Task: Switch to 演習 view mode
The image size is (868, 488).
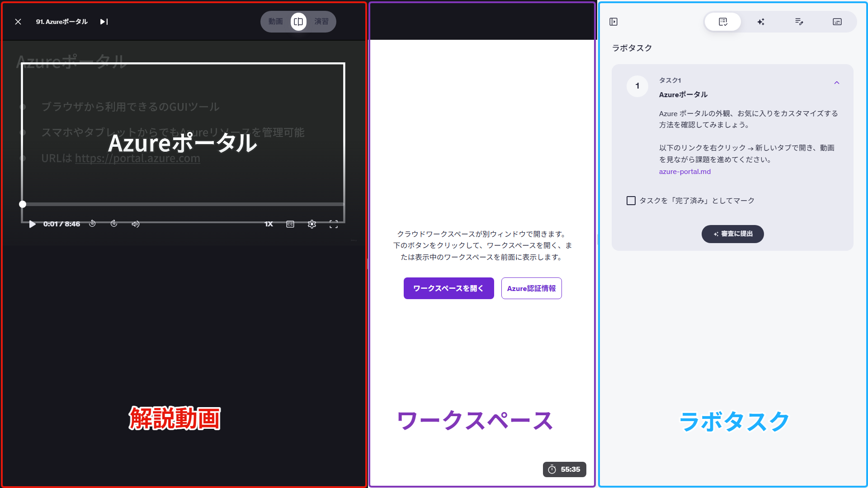Action: (x=321, y=22)
